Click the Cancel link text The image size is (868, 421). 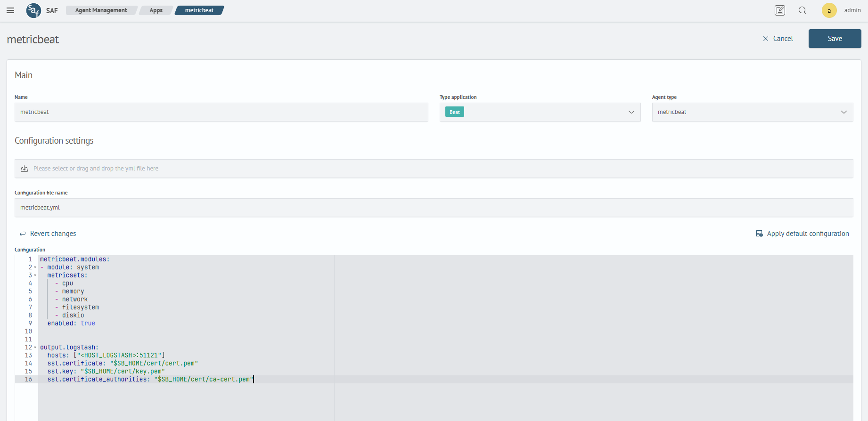coord(783,39)
